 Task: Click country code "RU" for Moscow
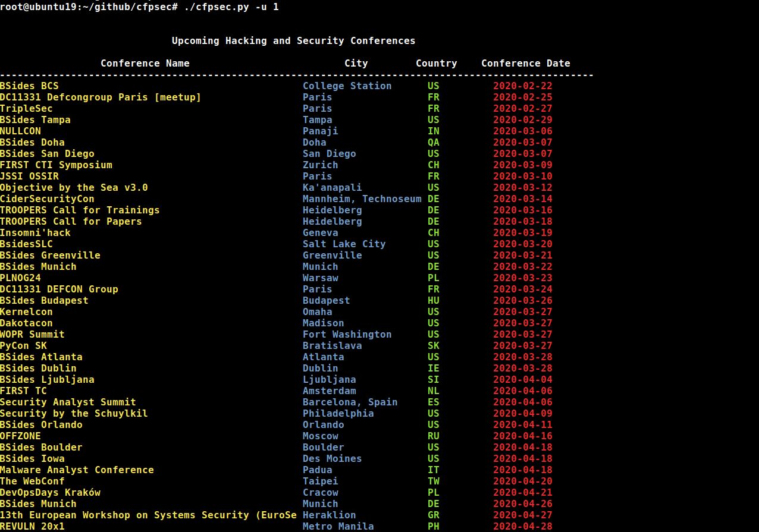pos(434,436)
